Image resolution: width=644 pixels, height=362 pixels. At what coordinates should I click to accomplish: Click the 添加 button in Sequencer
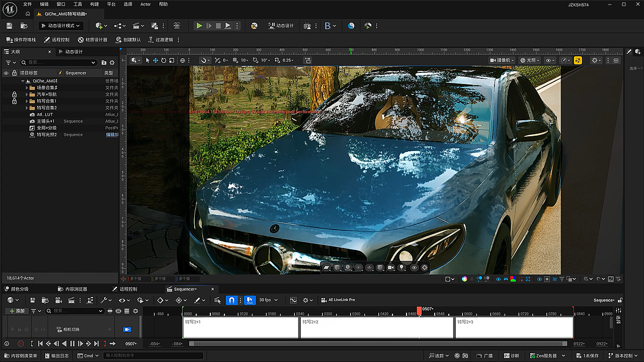click(16, 311)
